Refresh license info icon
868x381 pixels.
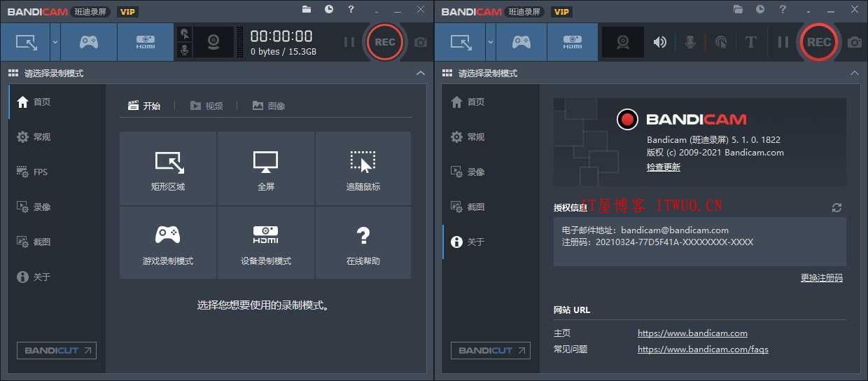click(836, 207)
